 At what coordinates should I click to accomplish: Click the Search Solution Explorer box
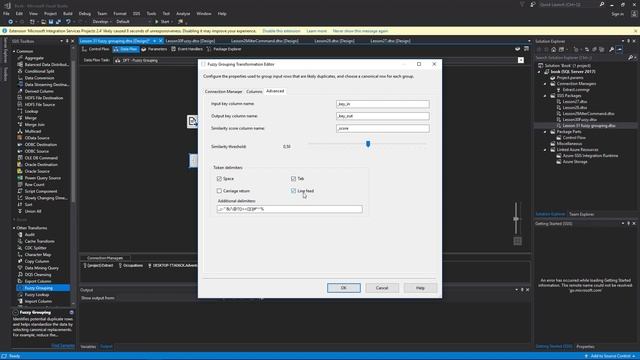582,58
